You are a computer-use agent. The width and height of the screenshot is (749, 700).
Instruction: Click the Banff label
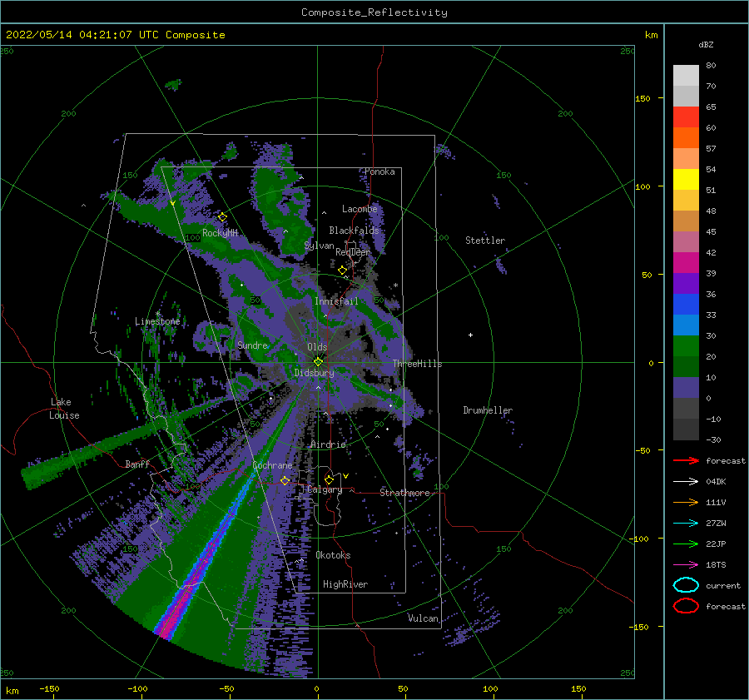(x=137, y=464)
